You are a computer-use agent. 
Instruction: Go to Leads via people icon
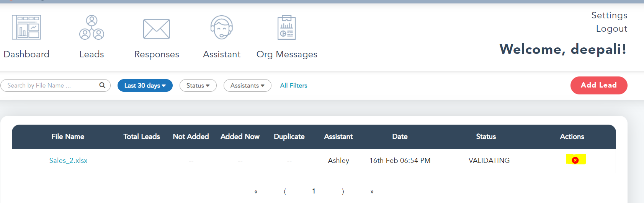click(92, 28)
